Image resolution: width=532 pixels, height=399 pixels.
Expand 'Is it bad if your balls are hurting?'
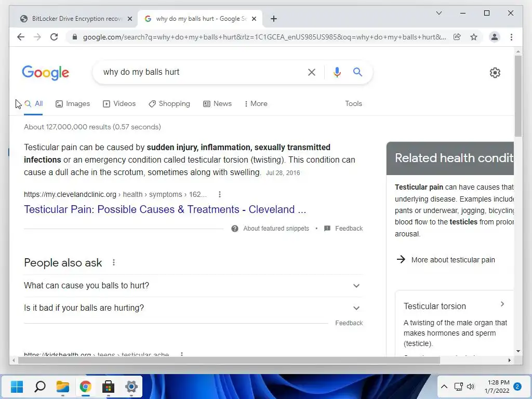pos(193,308)
